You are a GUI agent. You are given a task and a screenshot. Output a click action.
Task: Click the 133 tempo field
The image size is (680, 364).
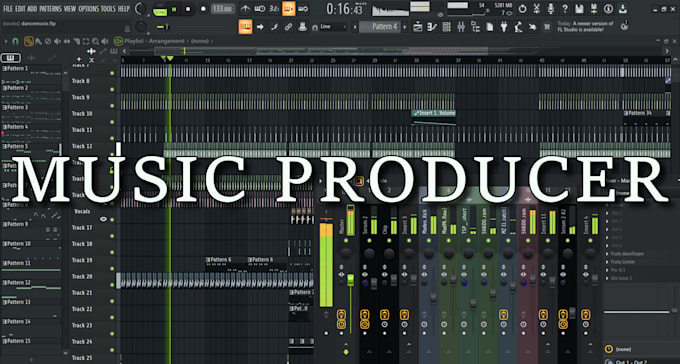(x=222, y=9)
